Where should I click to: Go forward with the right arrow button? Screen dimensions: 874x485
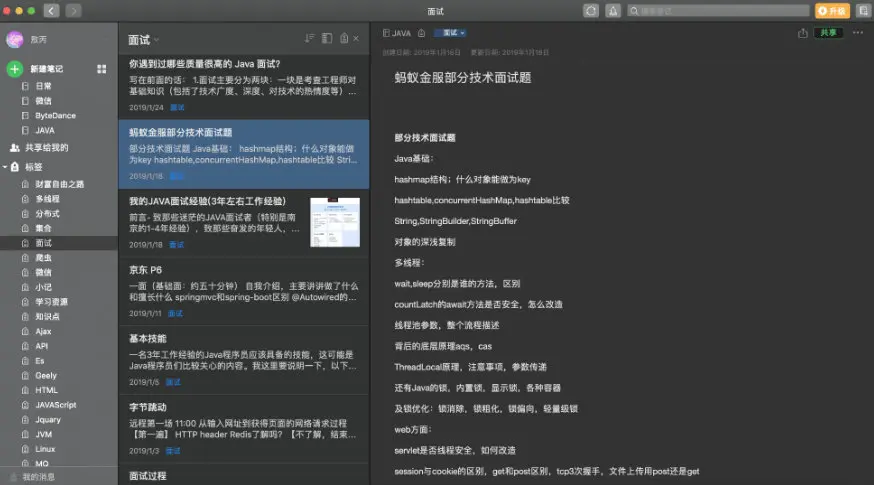(74, 11)
